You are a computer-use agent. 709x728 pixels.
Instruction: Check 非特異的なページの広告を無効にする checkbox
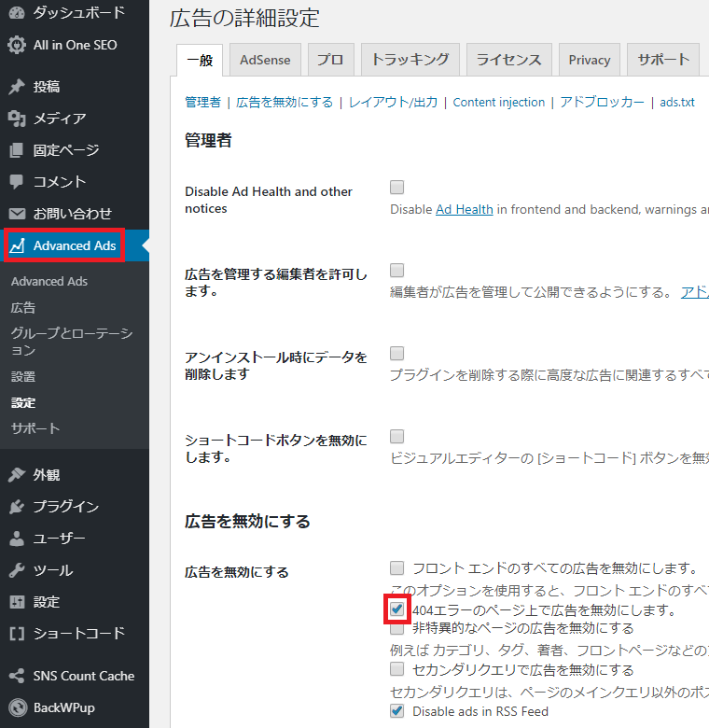pyautogui.click(x=396, y=629)
